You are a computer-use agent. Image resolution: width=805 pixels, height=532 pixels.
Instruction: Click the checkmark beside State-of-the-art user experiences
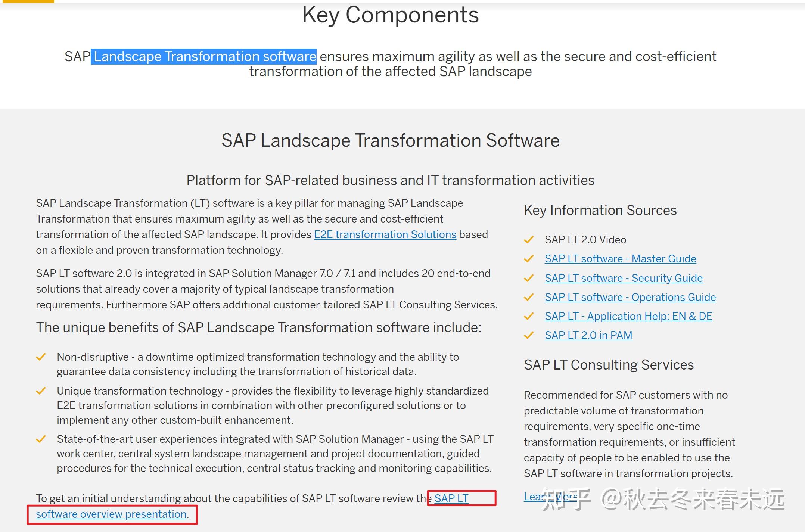pyautogui.click(x=41, y=440)
